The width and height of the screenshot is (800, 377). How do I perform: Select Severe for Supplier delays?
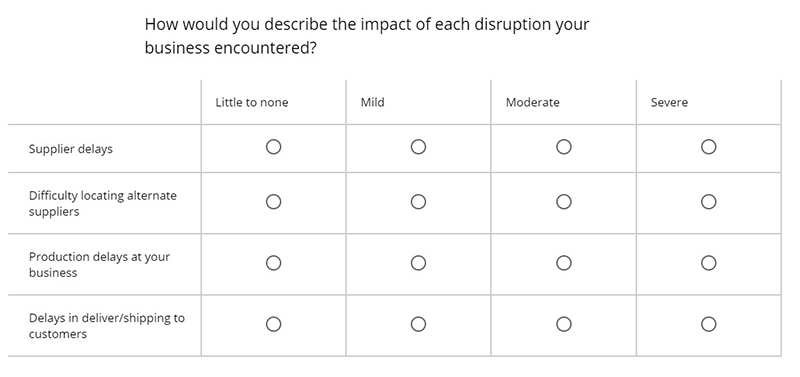pyautogui.click(x=709, y=147)
